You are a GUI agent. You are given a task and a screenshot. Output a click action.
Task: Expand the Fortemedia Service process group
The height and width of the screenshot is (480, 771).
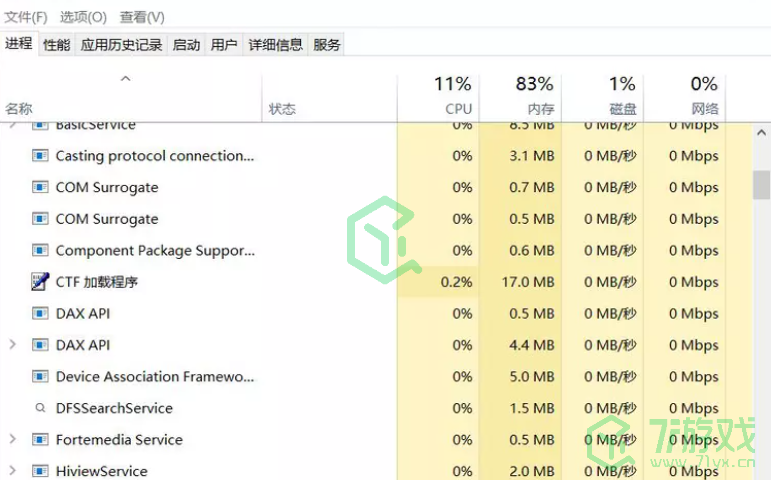click(12, 440)
